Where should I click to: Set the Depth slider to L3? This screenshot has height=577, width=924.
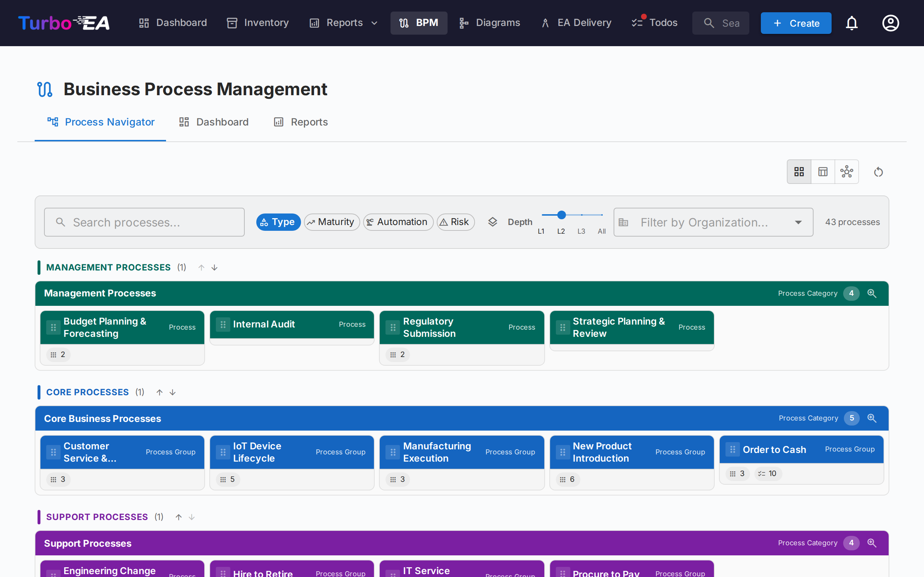pyautogui.click(x=581, y=215)
